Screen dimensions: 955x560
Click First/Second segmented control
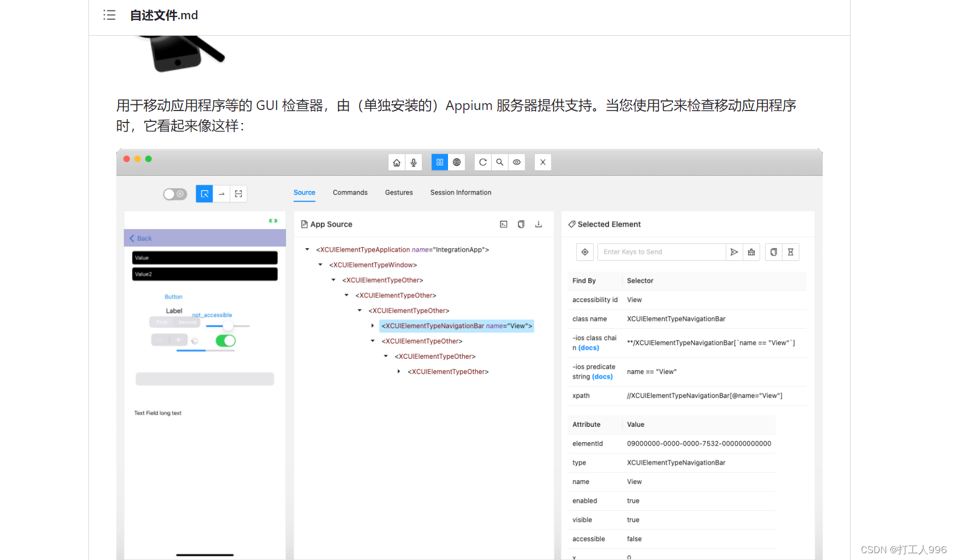point(175,322)
